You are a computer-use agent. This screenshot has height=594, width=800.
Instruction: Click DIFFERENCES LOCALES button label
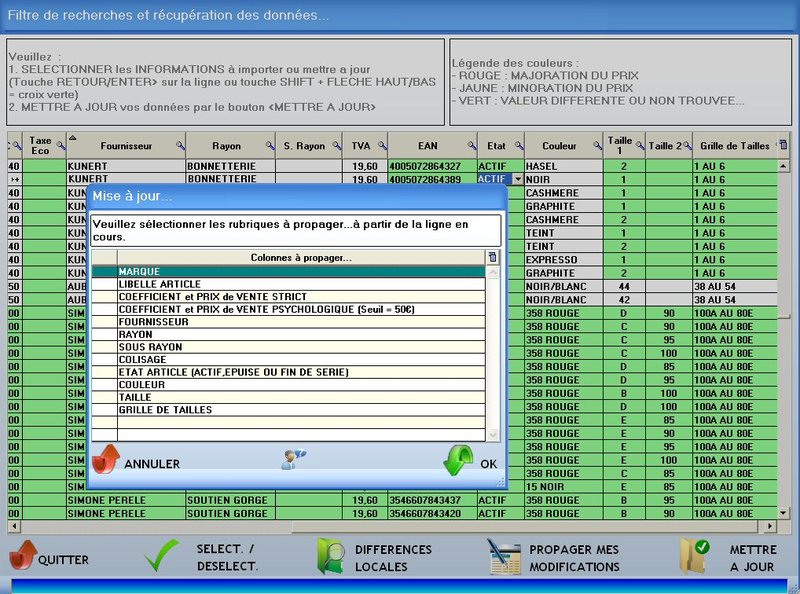tap(393, 558)
